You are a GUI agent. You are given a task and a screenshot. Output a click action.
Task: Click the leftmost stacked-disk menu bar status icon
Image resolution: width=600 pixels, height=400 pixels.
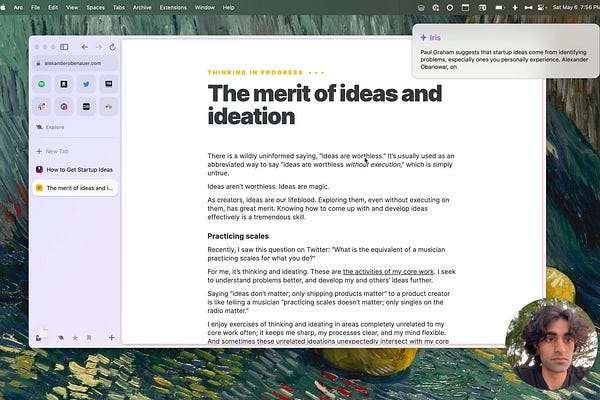[421, 7]
